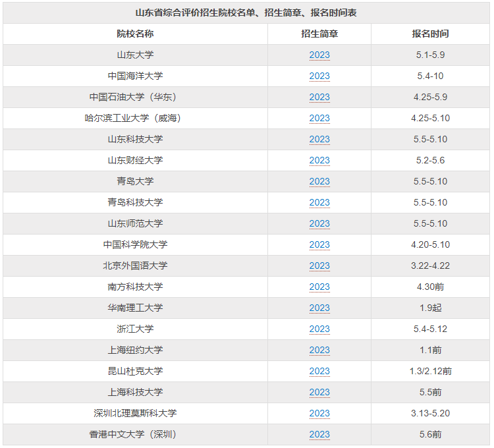Viewport: 494px width, 448px height.
Task: Click the 3.22-4.22 registration date
Action: coord(430,266)
